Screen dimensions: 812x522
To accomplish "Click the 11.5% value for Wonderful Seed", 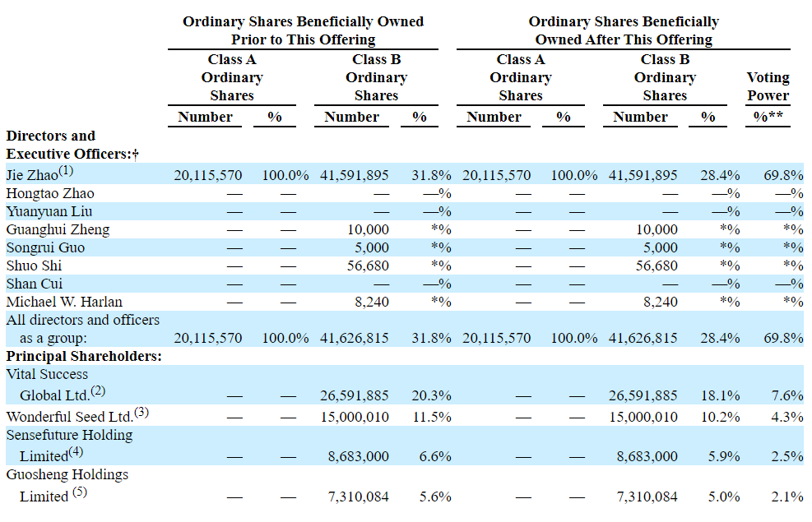I will tap(432, 417).
